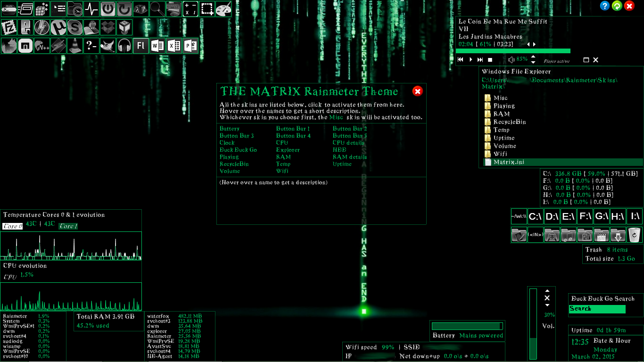Open VirtualBox from the launcher bar

click(124, 27)
